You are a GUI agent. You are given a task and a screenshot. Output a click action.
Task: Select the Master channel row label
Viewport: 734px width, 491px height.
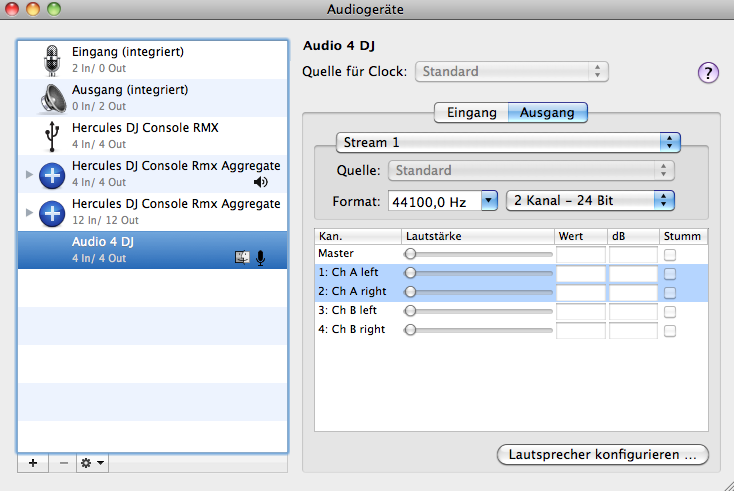point(336,254)
